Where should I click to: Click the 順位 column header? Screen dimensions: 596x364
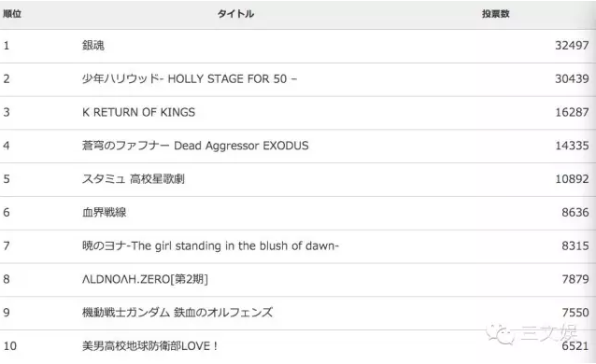(12, 14)
